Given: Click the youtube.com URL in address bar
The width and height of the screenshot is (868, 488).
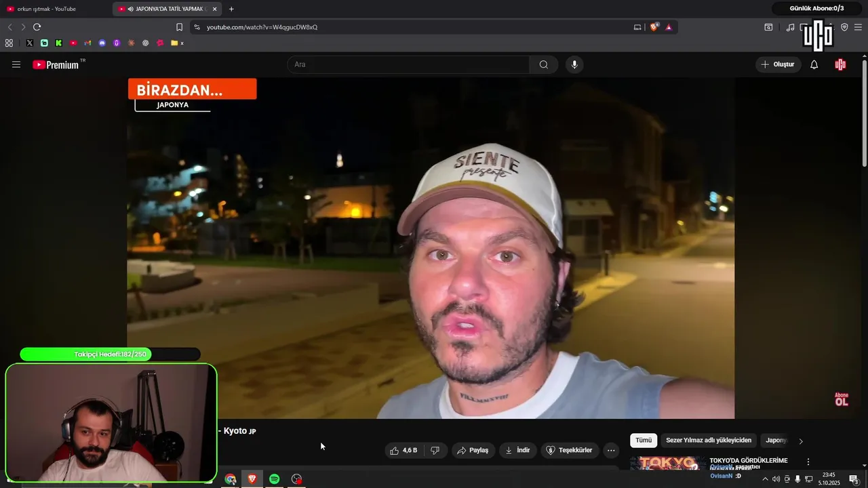Looking at the screenshot, I should tap(262, 27).
